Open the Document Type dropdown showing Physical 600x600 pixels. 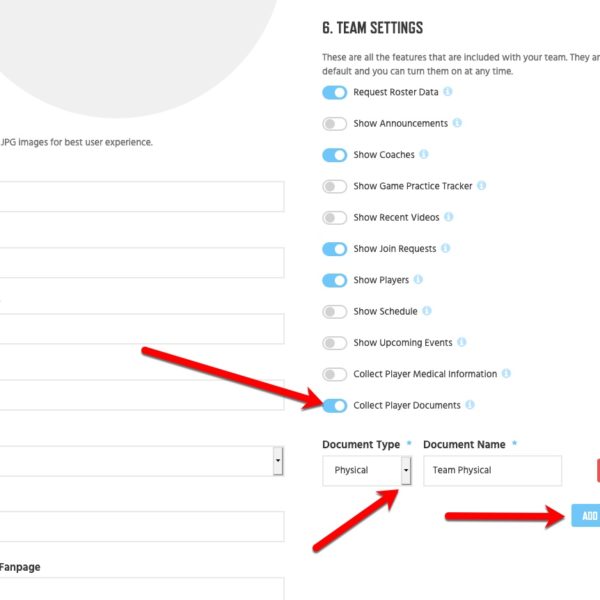pyautogui.click(x=367, y=470)
